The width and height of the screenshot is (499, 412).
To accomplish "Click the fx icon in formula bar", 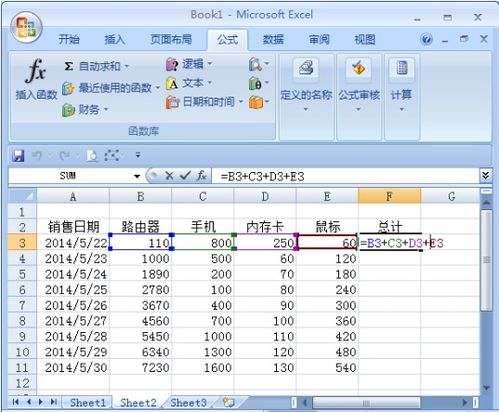I will 201,175.
